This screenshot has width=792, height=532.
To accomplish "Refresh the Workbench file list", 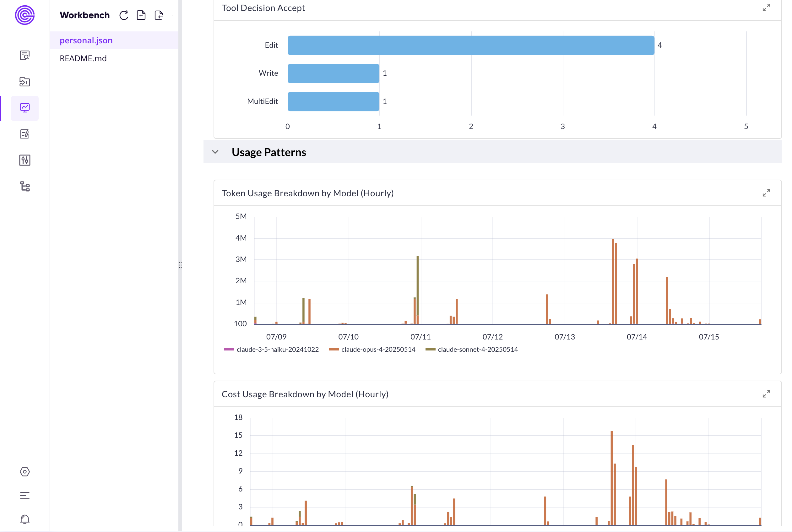I will click(124, 15).
